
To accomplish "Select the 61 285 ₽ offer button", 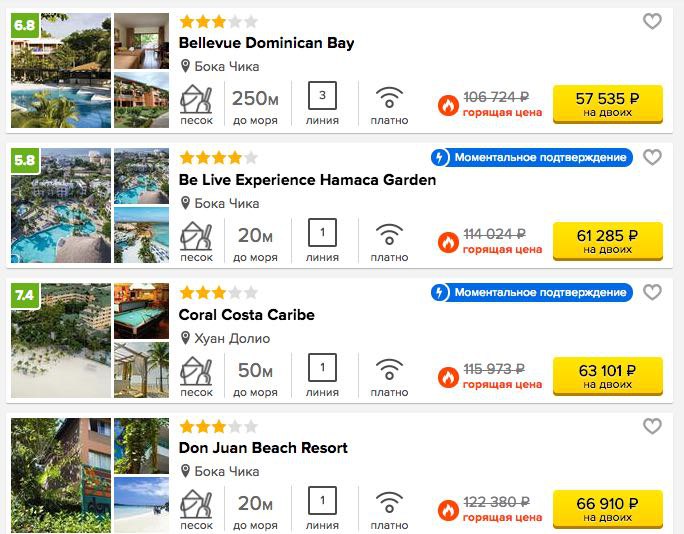I will [x=608, y=241].
